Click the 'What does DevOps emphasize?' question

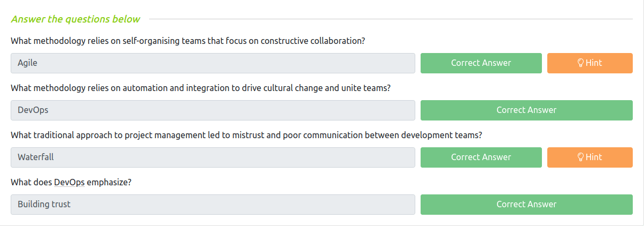(x=71, y=182)
